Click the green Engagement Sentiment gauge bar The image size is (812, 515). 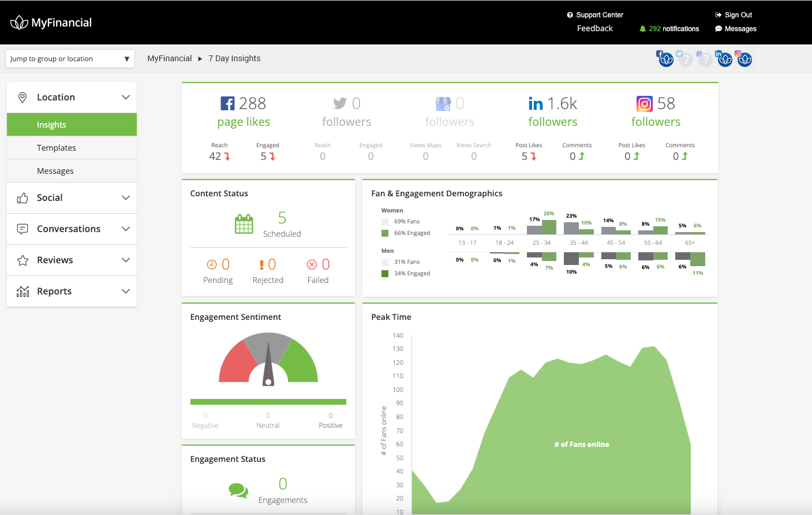[268, 401]
